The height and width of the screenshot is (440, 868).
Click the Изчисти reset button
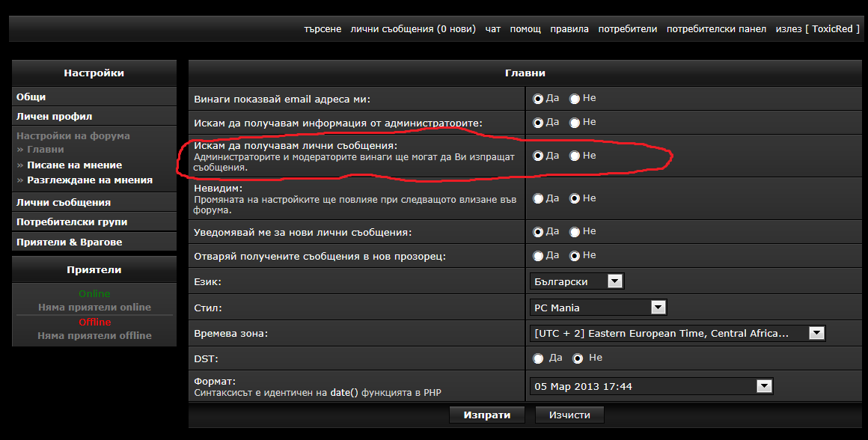pos(569,415)
